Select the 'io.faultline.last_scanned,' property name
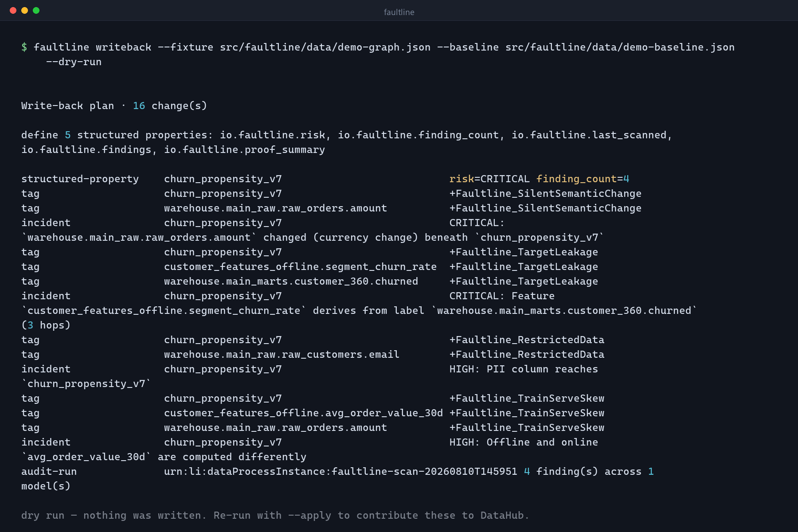 click(592, 135)
